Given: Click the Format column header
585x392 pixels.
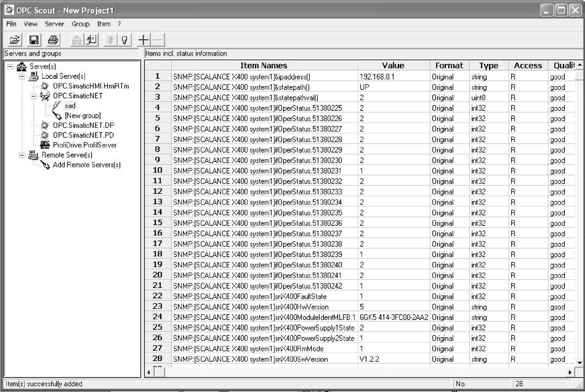Looking at the screenshot, I should [450, 66].
